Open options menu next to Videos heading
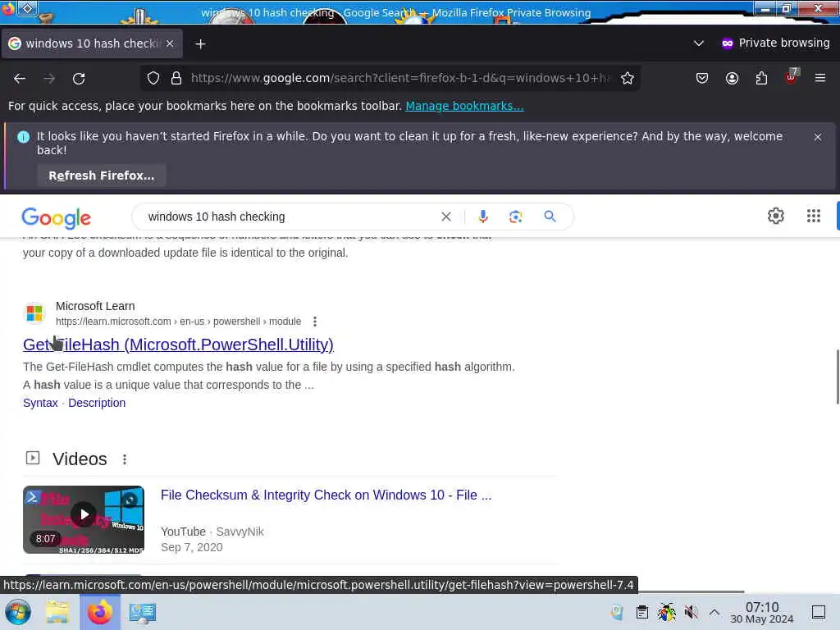Screen dimensions: 840x630 pyautogui.click(x=125, y=459)
